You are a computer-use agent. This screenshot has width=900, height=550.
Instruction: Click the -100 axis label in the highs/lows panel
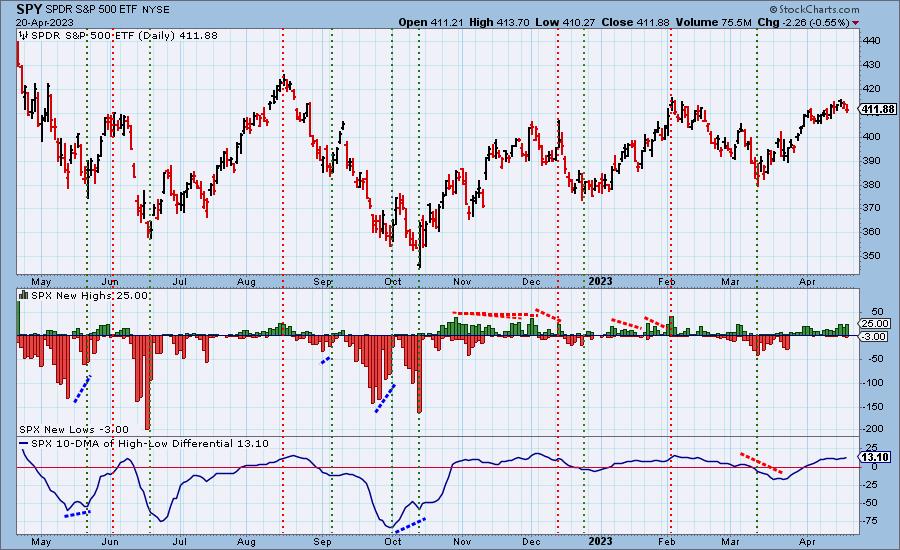[873, 383]
